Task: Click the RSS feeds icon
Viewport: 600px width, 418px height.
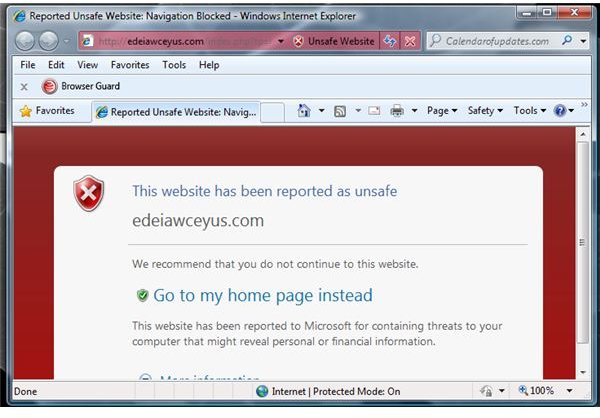Action: (x=340, y=111)
